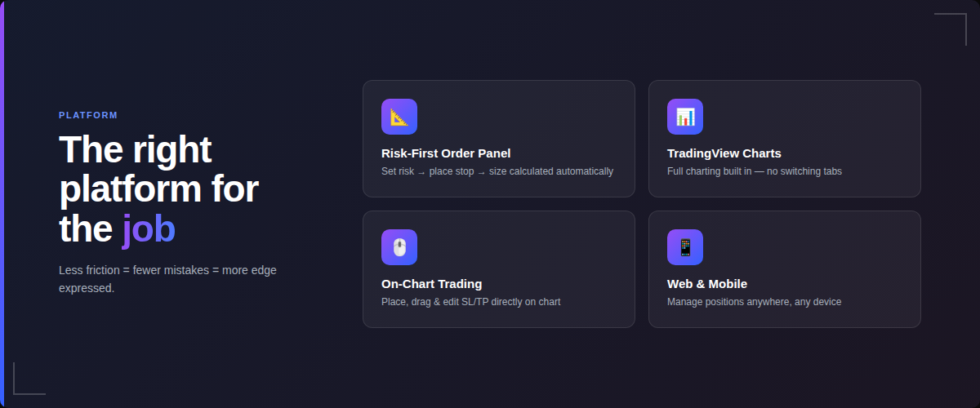The width and height of the screenshot is (980, 408).
Task: Click the phone icon for Web & Mobile
Action: click(x=685, y=247)
